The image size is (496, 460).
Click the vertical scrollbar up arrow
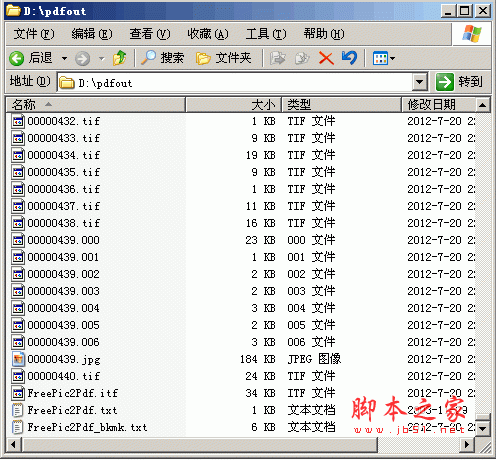pos(483,105)
